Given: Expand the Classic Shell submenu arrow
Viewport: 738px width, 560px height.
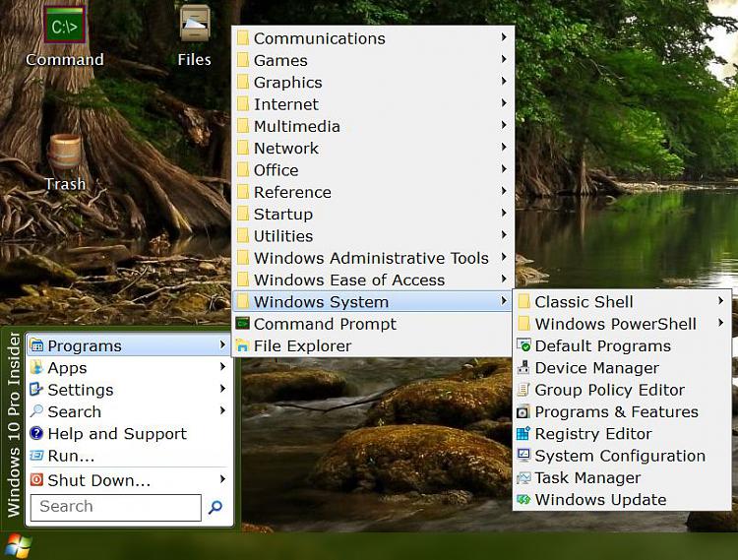Looking at the screenshot, I should click(720, 301).
